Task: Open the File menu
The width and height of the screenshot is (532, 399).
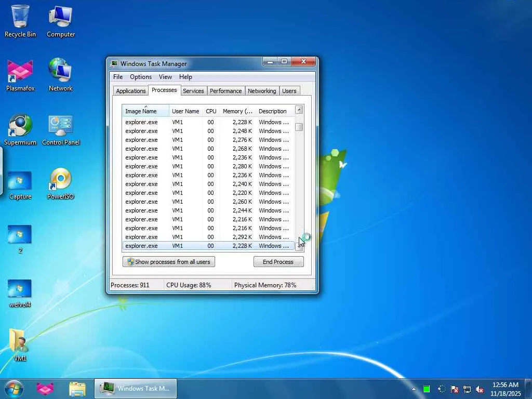Action: [x=118, y=77]
